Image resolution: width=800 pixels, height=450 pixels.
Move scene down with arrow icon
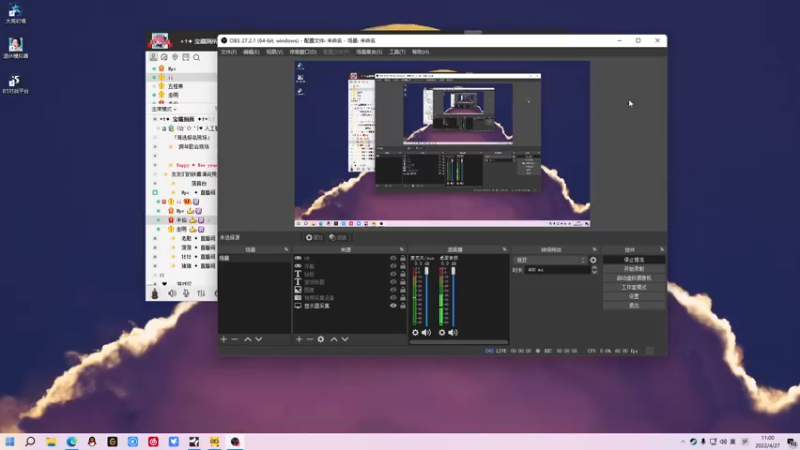click(259, 339)
